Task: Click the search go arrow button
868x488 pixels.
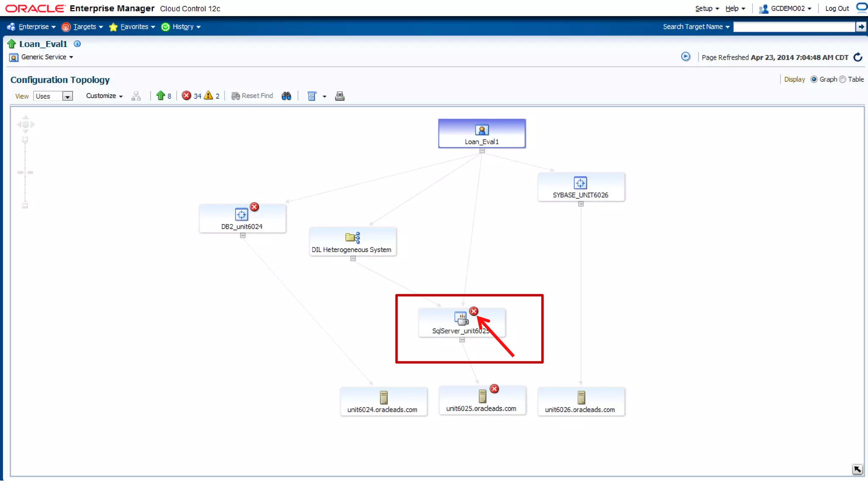Action: pos(861,27)
